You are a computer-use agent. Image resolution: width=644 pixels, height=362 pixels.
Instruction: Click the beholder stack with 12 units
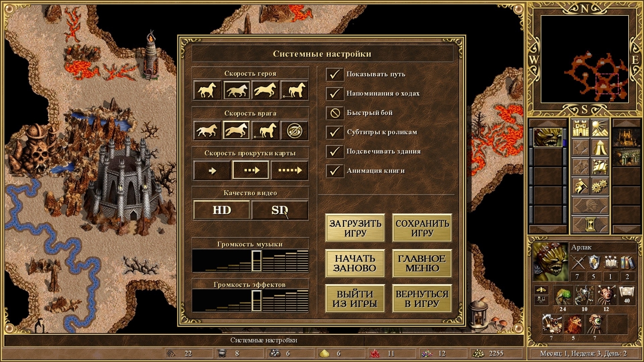[606, 295]
